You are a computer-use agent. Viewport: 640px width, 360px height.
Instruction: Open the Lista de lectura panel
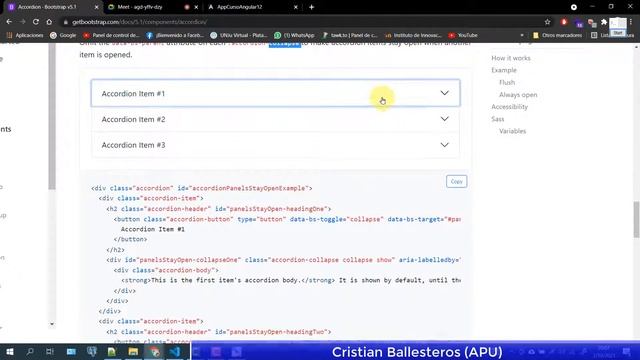point(612,36)
